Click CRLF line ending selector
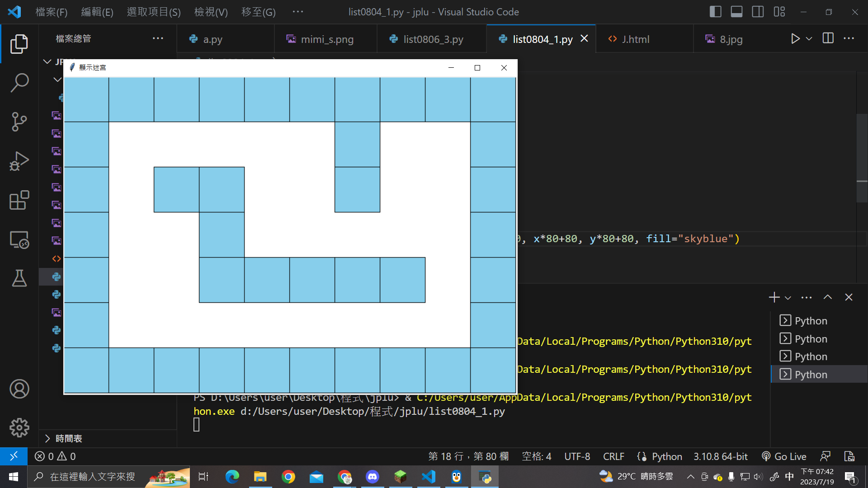Viewport: 868px width, 488px height. pyautogui.click(x=613, y=456)
